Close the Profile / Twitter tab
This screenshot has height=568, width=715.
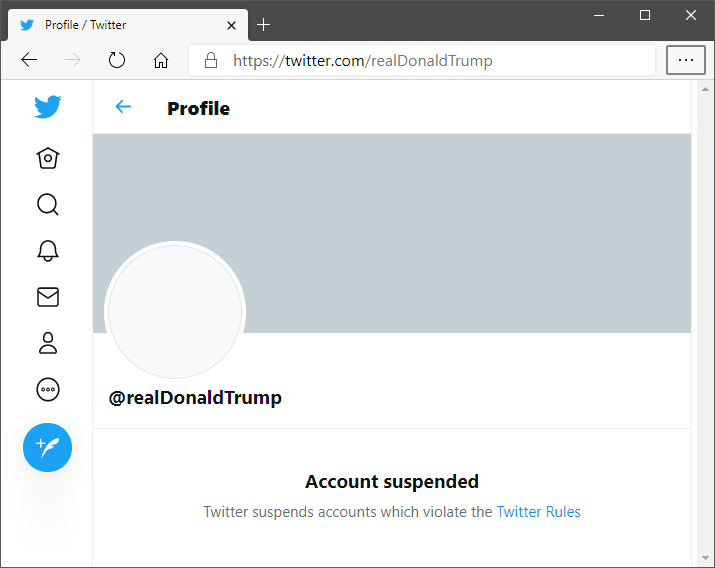point(231,26)
